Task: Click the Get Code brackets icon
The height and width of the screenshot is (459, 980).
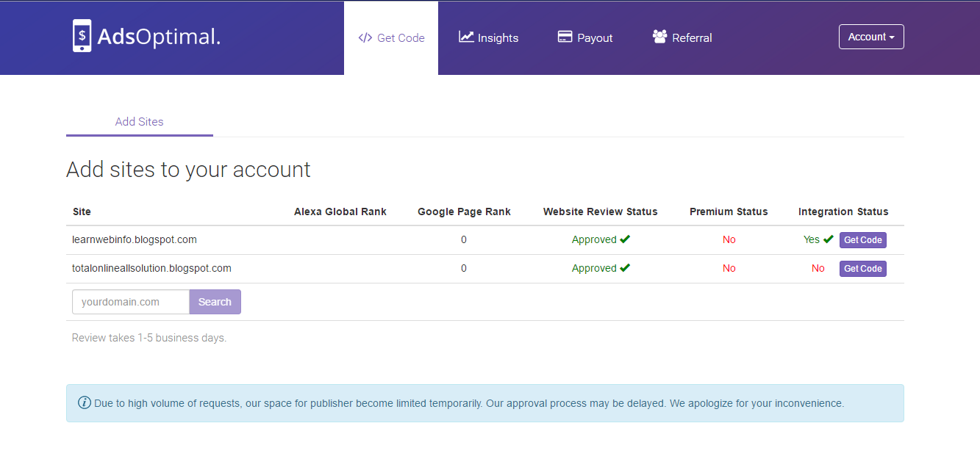Action: [365, 37]
